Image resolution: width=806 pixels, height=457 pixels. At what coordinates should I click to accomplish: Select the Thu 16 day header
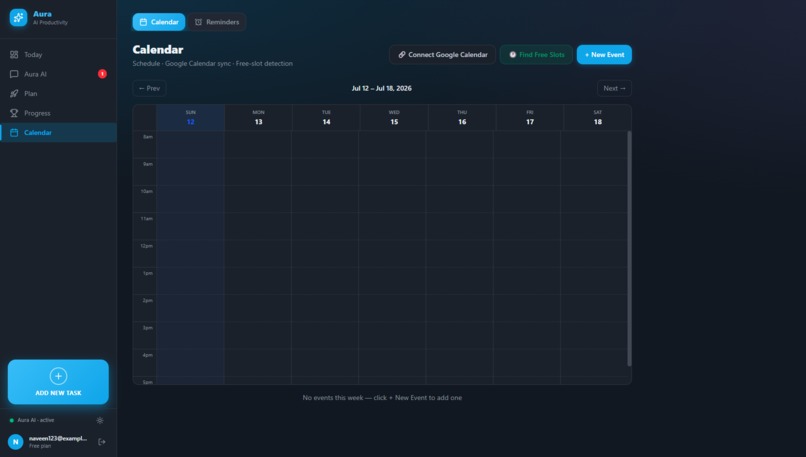pyautogui.click(x=462, y=118)
